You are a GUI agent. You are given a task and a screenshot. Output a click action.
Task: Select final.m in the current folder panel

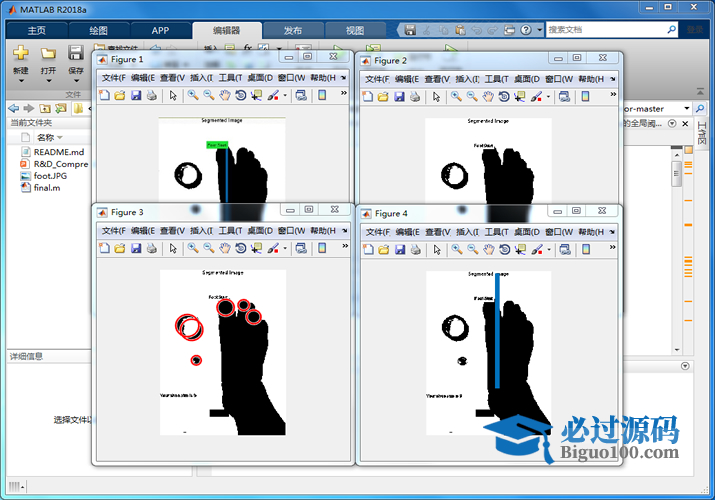click(x=47, y=187)
